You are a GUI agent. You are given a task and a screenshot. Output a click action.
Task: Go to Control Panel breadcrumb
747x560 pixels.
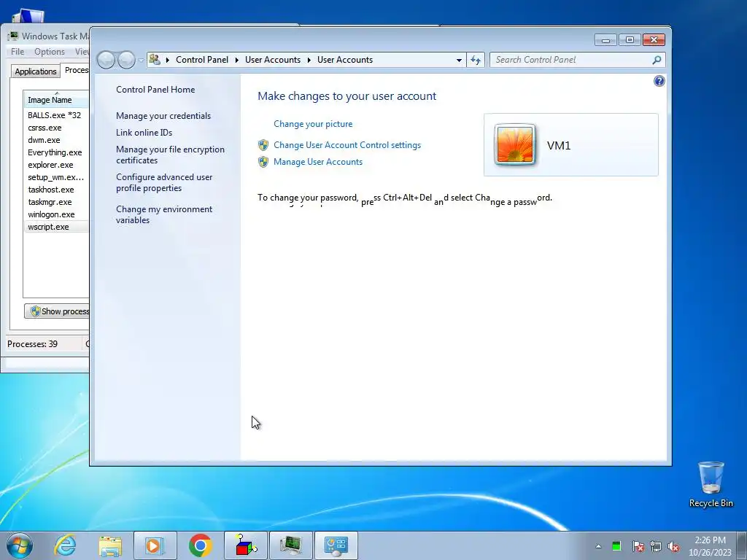point(202,60)
